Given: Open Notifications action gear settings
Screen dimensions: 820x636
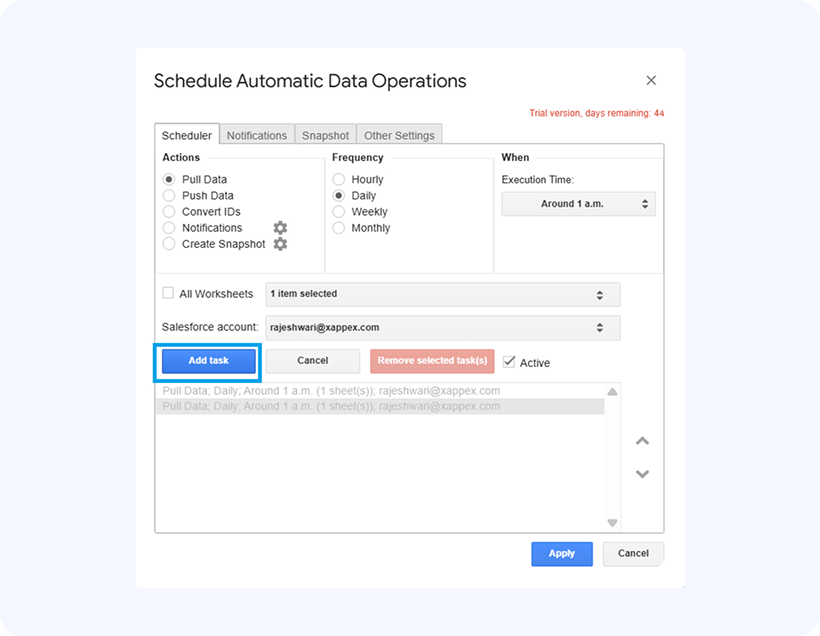Looking at the screenshot, I should click(280, 228).
